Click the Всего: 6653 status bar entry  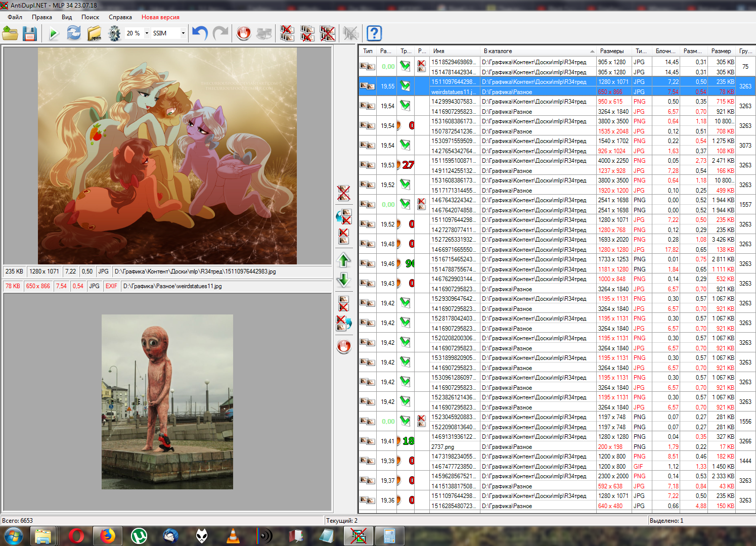pyautogui.click(x=18, y=520)
